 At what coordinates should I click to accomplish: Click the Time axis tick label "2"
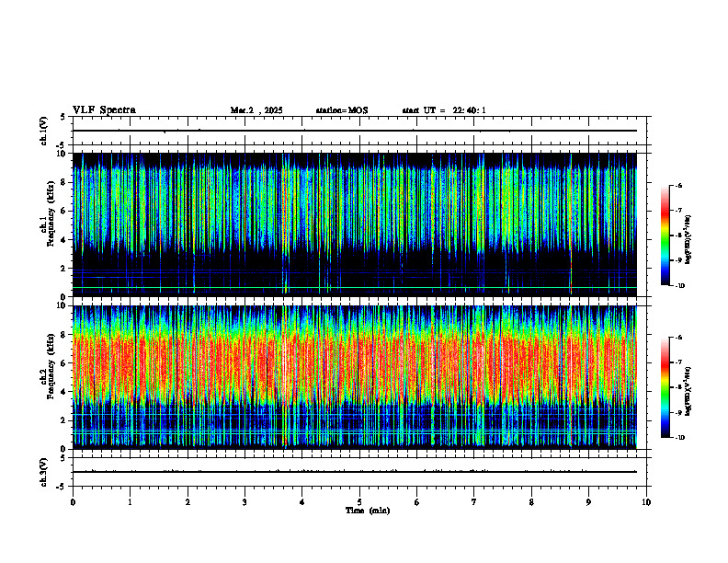[188, 502]
